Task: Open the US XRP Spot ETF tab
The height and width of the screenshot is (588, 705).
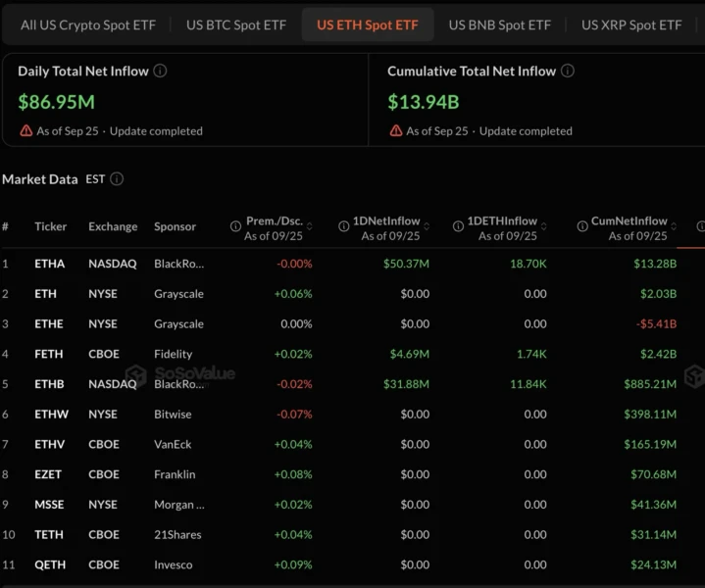Action: coord(631,25)
